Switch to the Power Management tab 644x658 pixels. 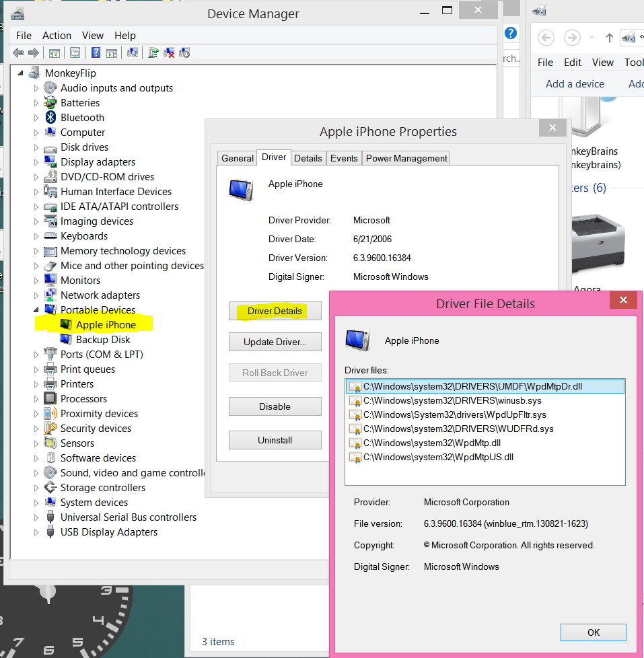point(406,158)
